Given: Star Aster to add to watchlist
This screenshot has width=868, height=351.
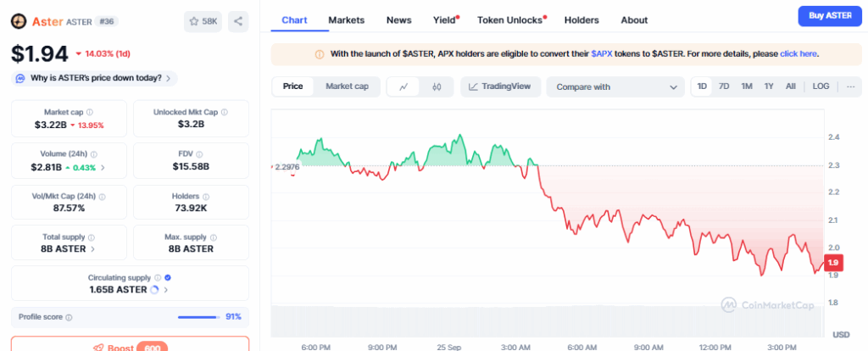Looking at the screenshot, I should (x=203, y=21).
